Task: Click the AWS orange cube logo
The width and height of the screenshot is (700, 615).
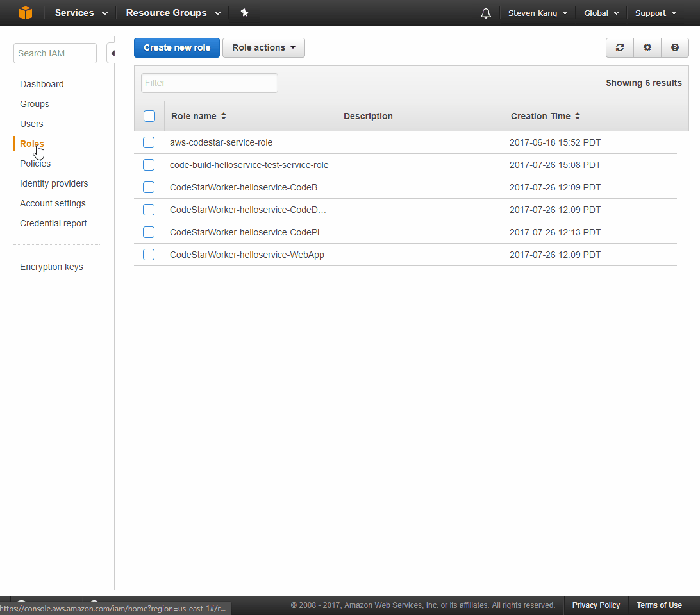Action: tap(26, 13)
